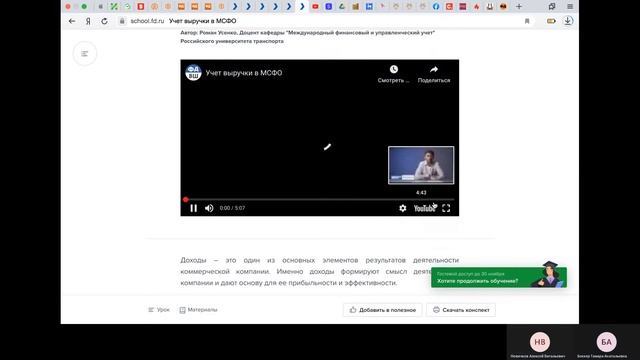The width and height of the screenshot is (640, 360).
Task: Pause the video with the pause button
Action: click(x=193, y=208)
